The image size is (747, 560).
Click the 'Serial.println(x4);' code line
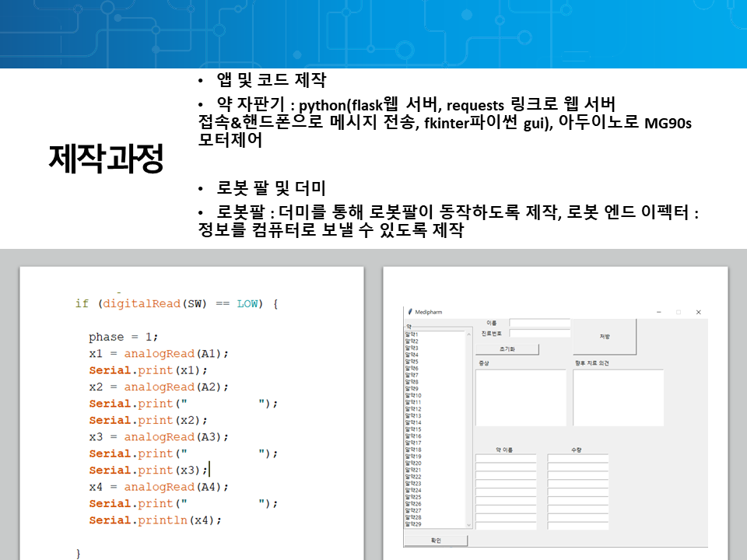156,520
